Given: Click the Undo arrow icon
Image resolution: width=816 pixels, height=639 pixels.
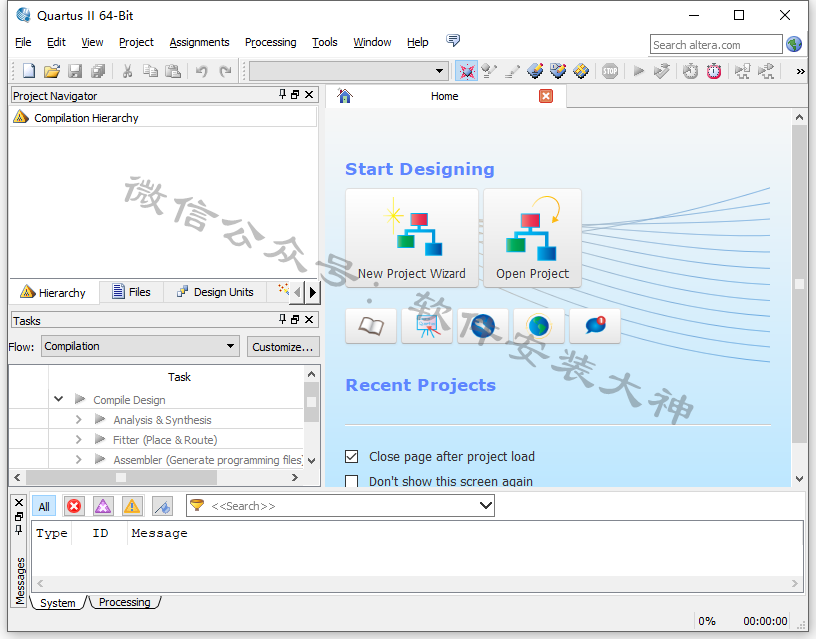Looking at the screenshot, I should pos(202,71).
